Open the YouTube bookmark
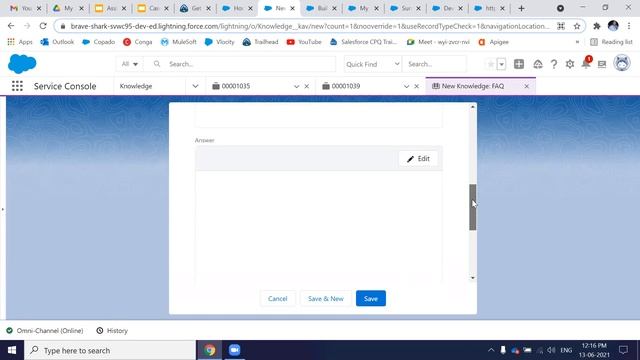 [304, 42]
